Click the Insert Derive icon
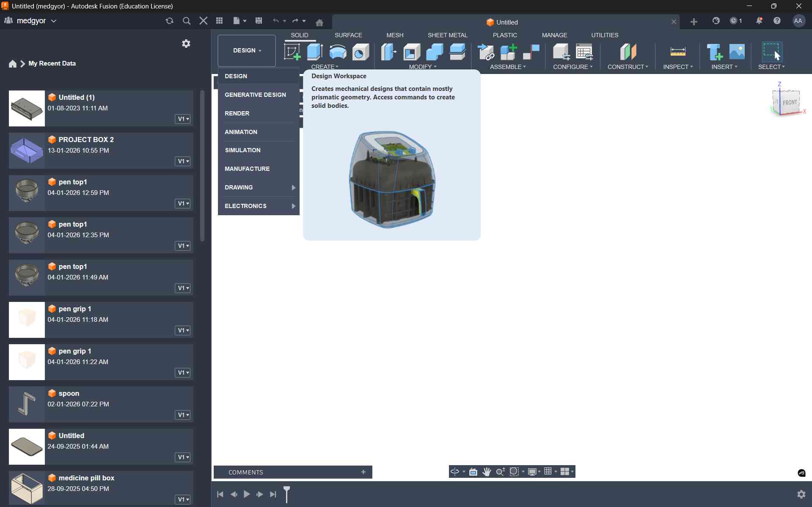This screenshot has width=812, height=507. coord(714,52)
